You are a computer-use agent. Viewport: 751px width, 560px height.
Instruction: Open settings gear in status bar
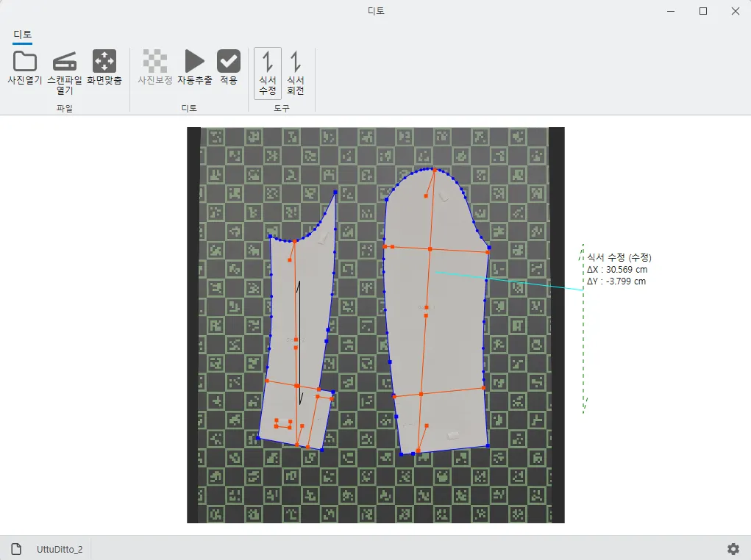tap(733, 548)
